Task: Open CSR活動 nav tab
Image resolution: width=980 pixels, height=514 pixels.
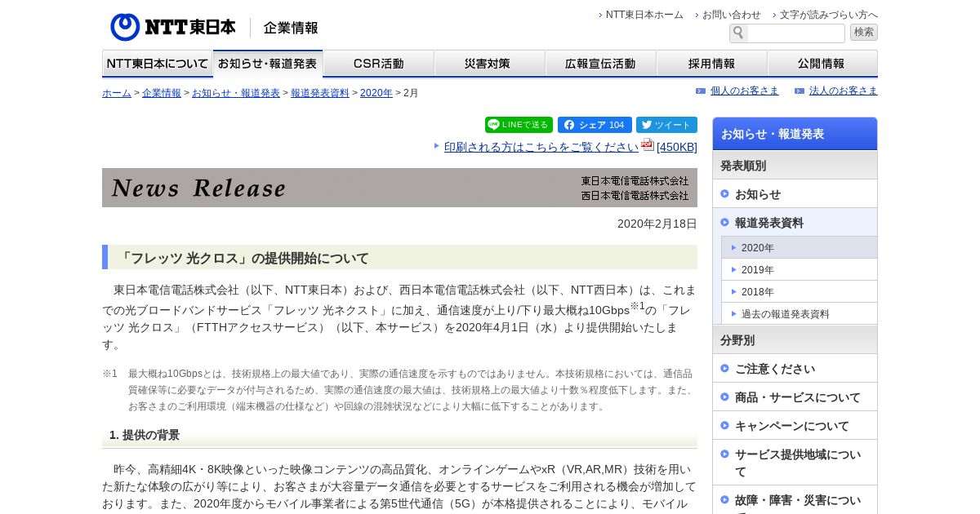Action: [x=379, y=64]
